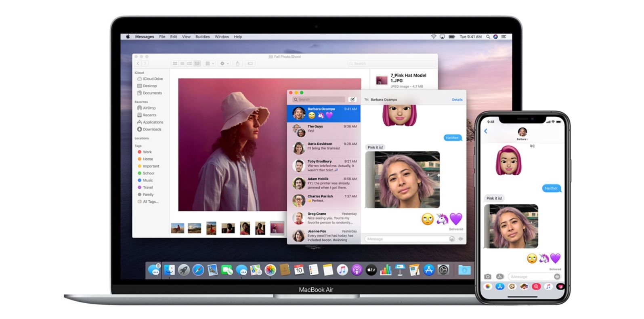Click the Share icon in Finder toolbar
Screen dimensions: 644x319
pos(238,63)
